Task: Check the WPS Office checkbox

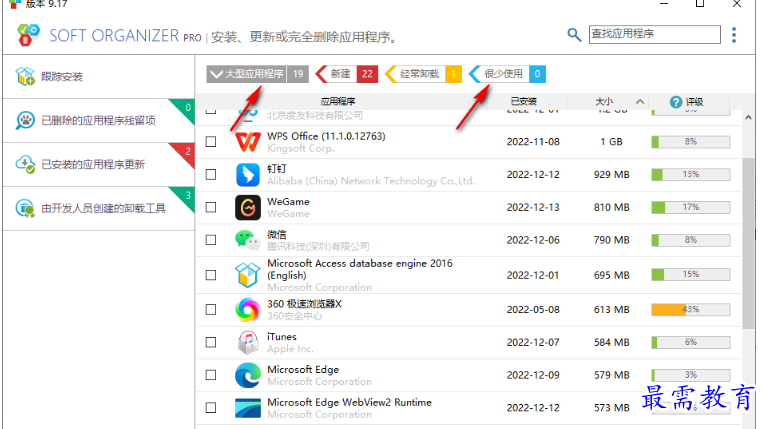Action: click(211, 142)
